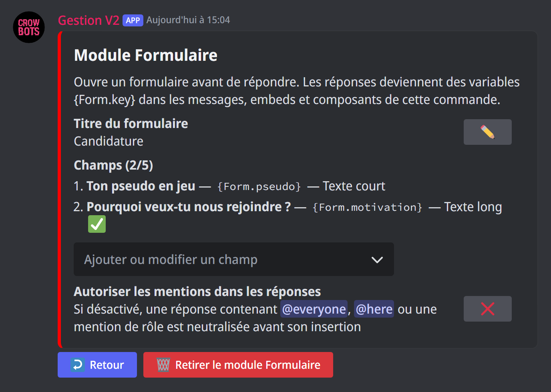
Task: Click the 'Titre du formulaire' label
Action: coord(131,124)
